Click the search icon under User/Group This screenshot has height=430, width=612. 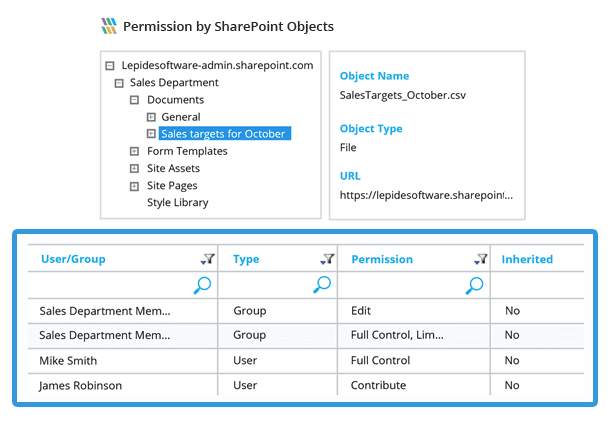coord(203,285)
